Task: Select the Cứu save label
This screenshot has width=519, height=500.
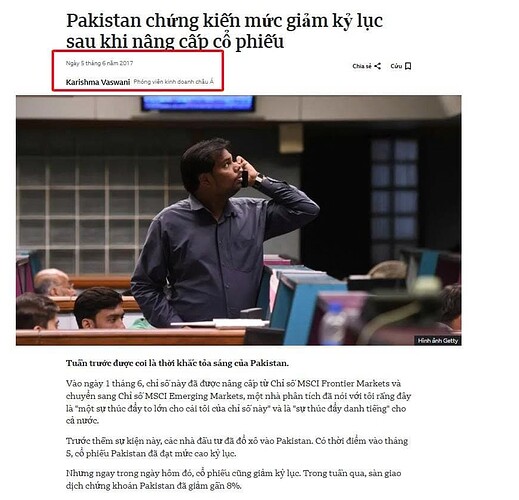Action: 396,66
